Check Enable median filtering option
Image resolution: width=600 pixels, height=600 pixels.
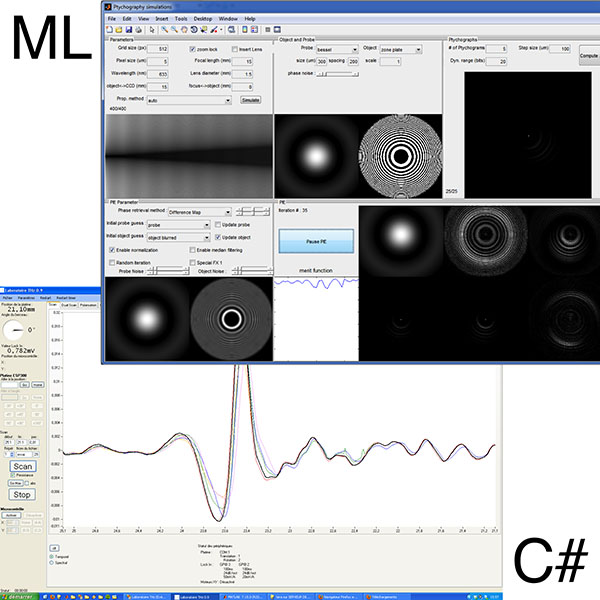click(192, 250)
